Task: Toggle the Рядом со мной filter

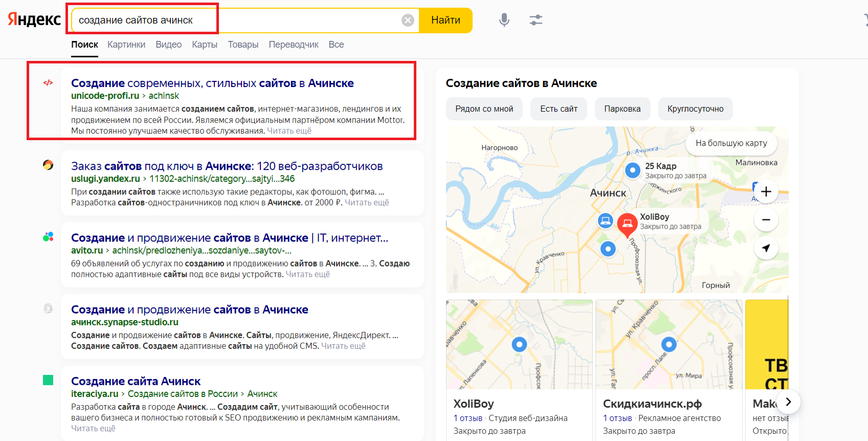Action: tap(484, 109)
